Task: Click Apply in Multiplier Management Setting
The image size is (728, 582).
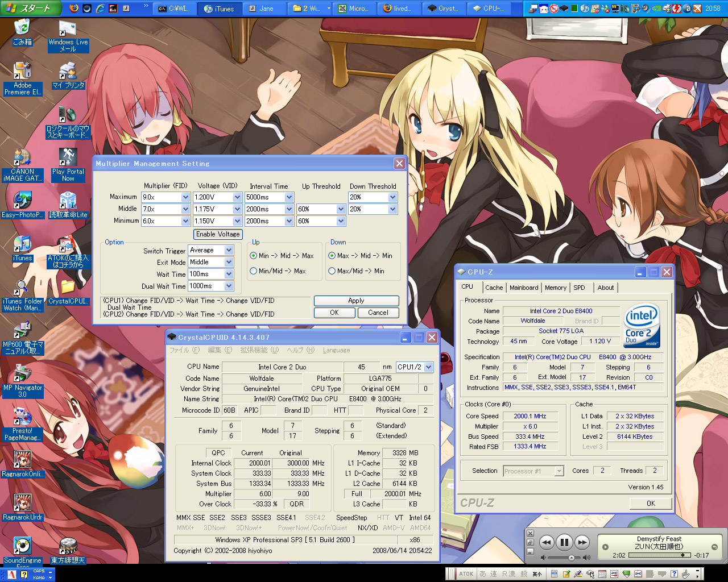Action: point(357,301)
